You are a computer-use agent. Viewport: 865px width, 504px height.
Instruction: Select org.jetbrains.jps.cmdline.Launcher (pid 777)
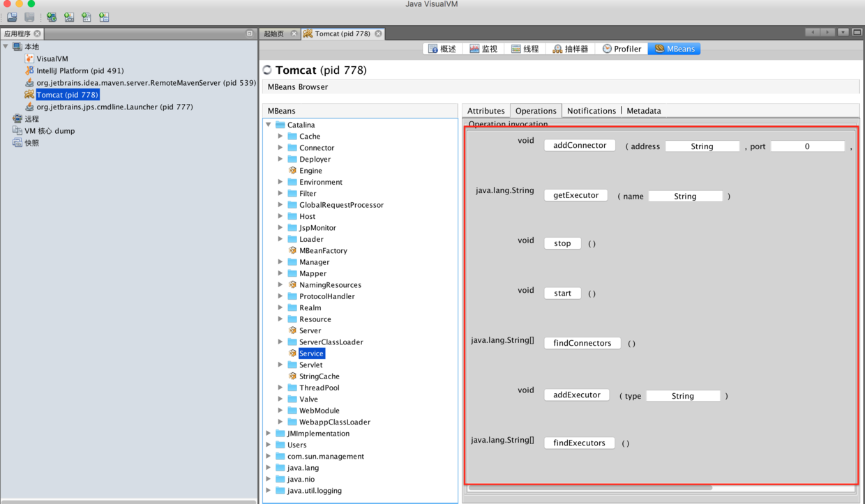tap(114, 107)
